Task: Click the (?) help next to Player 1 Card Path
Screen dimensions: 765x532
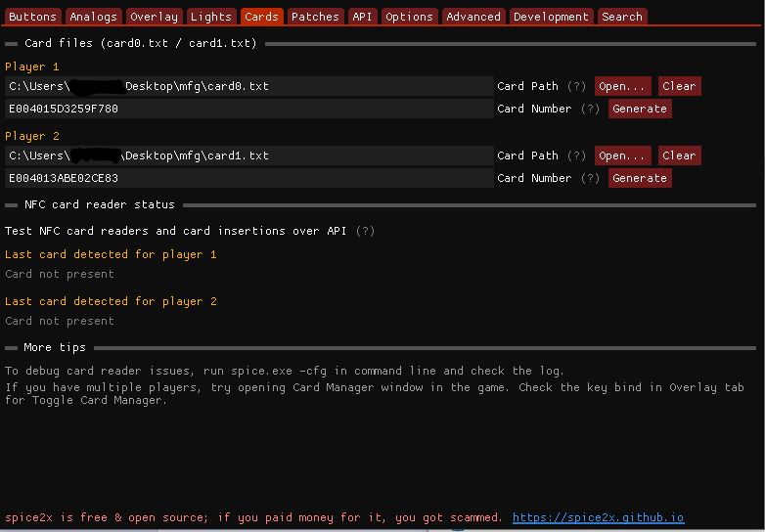Action: click(x=576, y=86)
